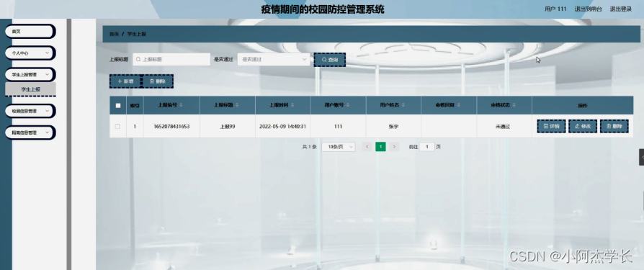The width and height of the screenshot is (644, 270).
Task: Open the 10条/页 page size dropdown
Action: [339, 147]
